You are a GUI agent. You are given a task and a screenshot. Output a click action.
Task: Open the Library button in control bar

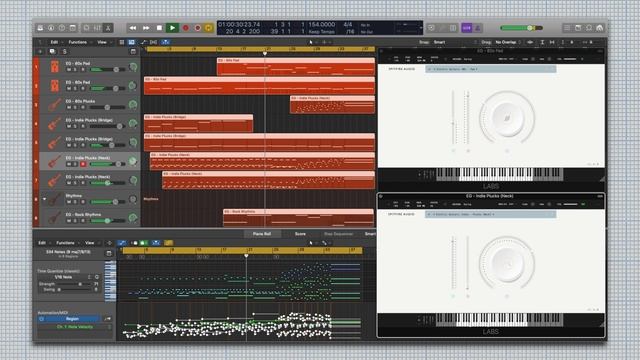40,28
